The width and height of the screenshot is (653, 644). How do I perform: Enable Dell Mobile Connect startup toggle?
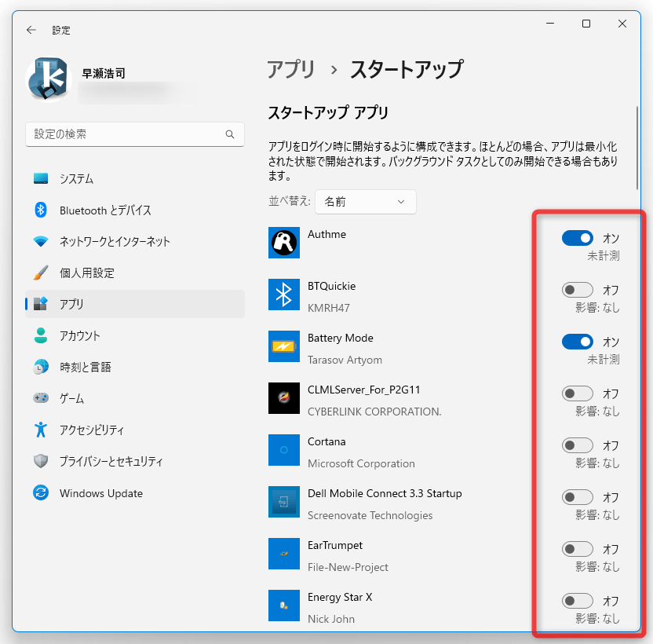(578, 497)
